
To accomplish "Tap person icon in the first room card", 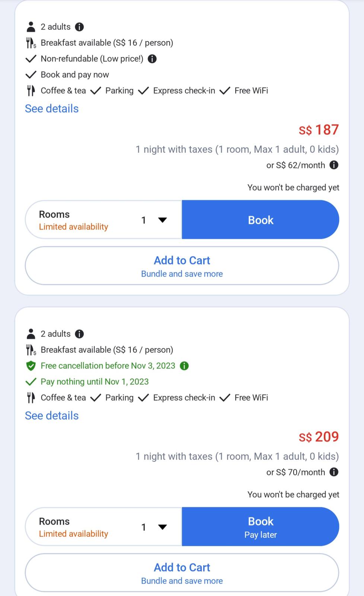I will click(31, 27).
